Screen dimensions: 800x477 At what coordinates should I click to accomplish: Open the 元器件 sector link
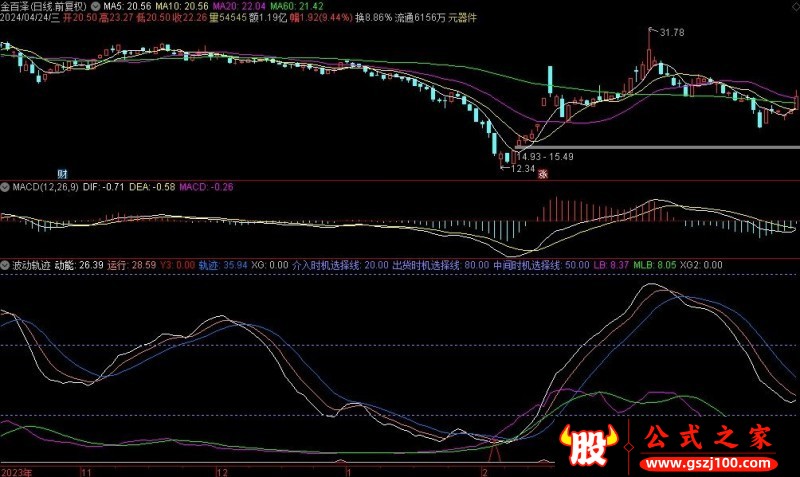click(x=462, y=18)
